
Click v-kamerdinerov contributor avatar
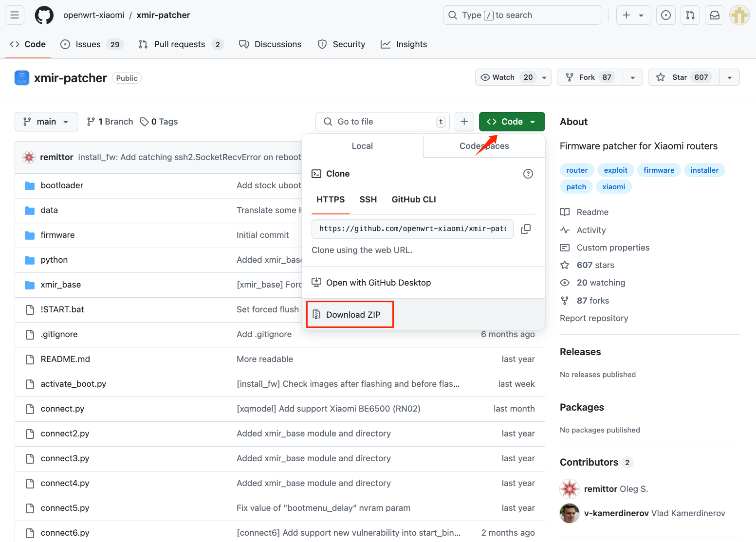coord(570,513)
